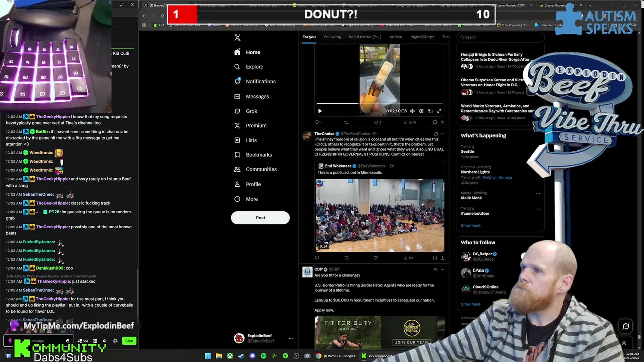644x362 pixels.
Task: Open the Seattle trending topic
Action: [501, 151]
